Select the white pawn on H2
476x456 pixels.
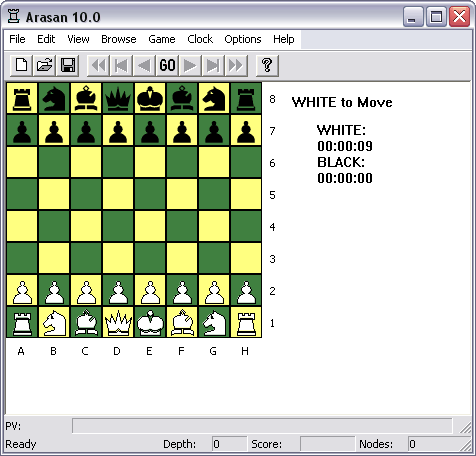click(x=246, y=290)
